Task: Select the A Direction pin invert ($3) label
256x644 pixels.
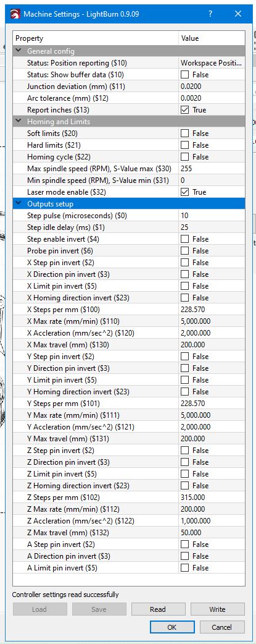Action: pos(68,556)
